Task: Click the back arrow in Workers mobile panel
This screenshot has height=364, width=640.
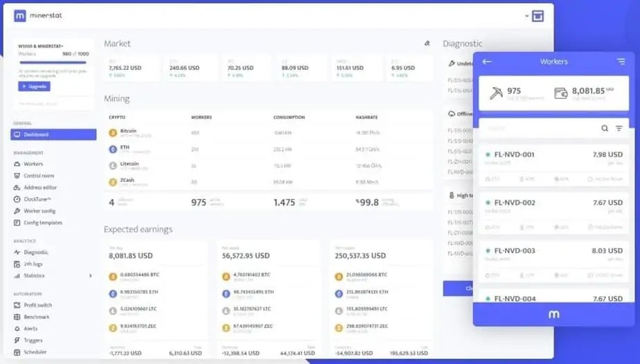Action: [487, 62]
